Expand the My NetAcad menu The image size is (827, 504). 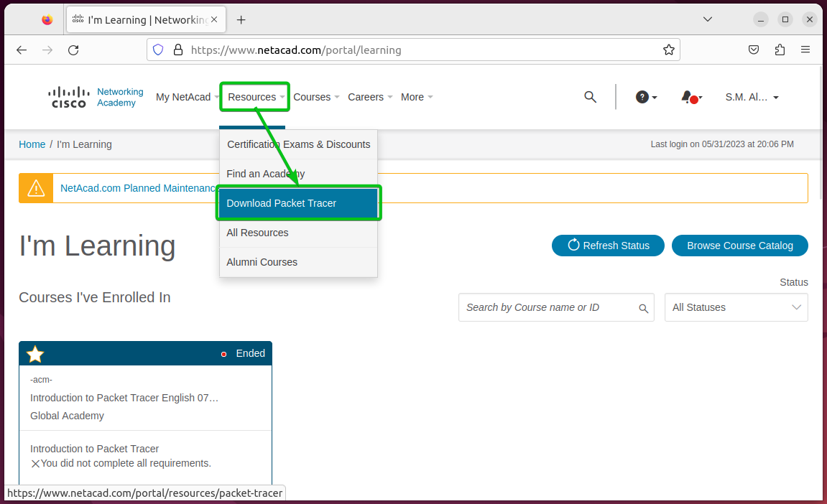point(188,97)
